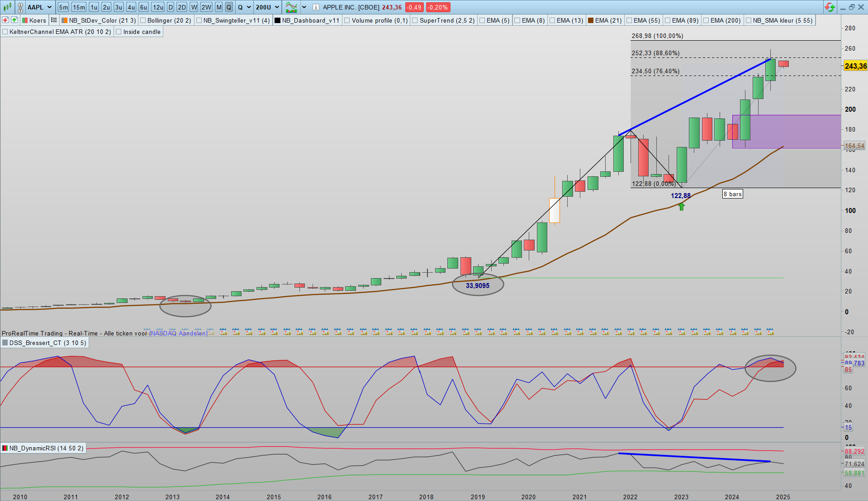868x501 pixels.
Task: Enable the Bollinger (20 2) checkbox
Action: click(x=143, y=20)
